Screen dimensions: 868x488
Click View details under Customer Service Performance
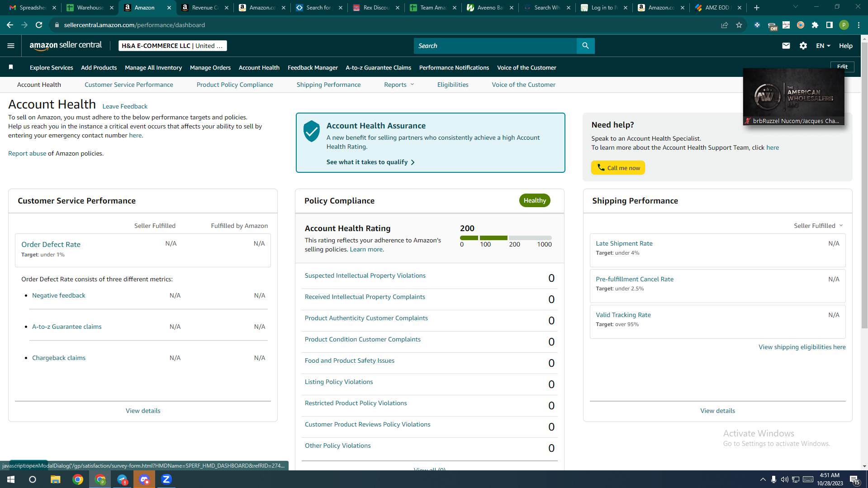(x=143, y=411)
